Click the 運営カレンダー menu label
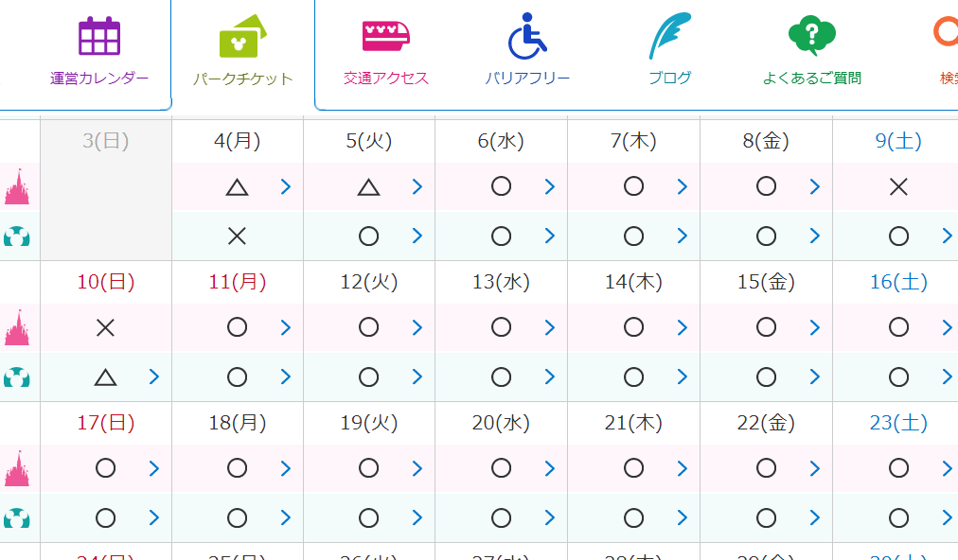The height and width of the screenshot is (560, 958). point(99,79)
